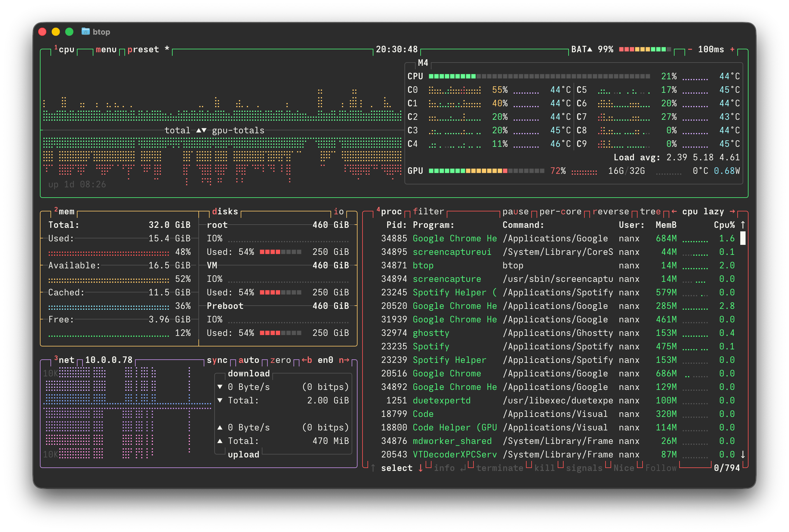Toggle the cpu box label
Image resolution: width=789 pixels, height=532 pixels.
64,50
